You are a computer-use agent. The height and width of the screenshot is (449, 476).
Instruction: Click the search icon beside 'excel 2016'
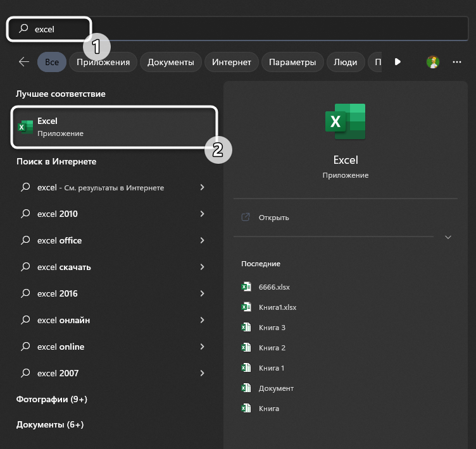[x=25, y=293]
